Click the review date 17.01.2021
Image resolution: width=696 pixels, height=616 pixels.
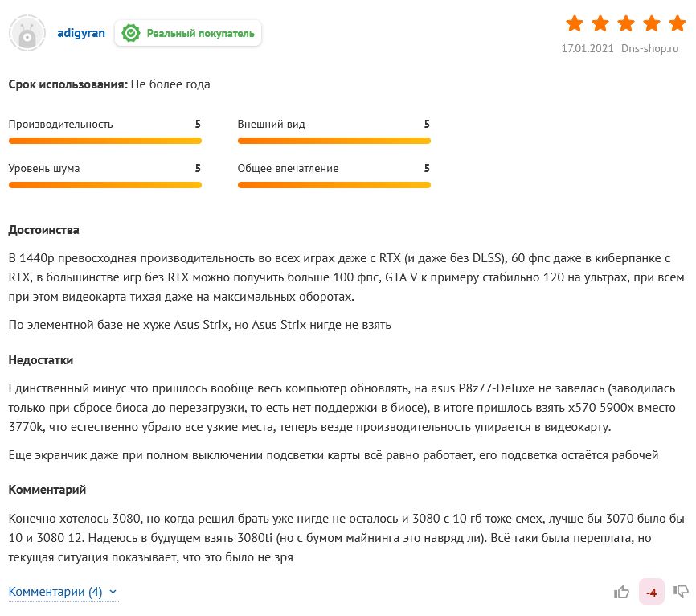(587, 48)
